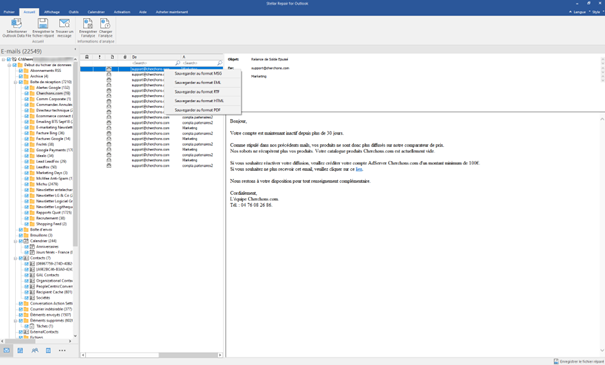Toggle the GAL Contacts checkbox
This screenshot has width=605, height=365.
click(27, 275)
